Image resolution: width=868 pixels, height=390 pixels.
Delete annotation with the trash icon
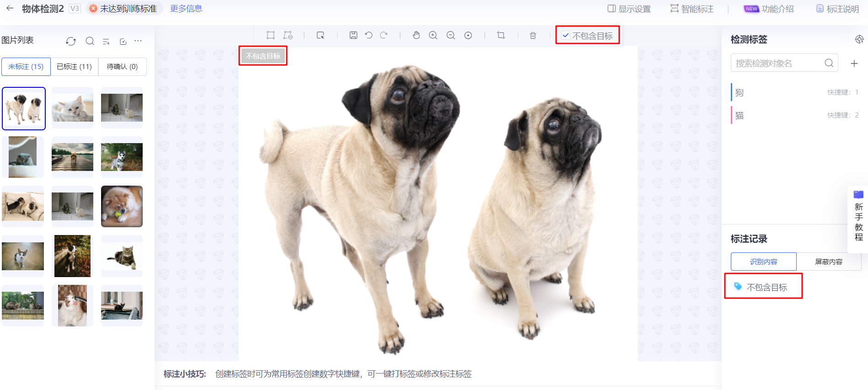[533, 35]
